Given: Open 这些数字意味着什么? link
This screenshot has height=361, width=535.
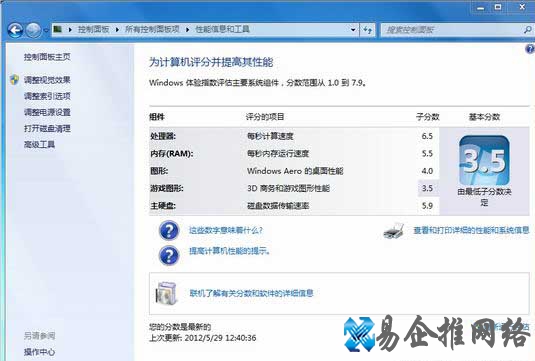Looking at the screenshot, I should [x=226, y=230].
